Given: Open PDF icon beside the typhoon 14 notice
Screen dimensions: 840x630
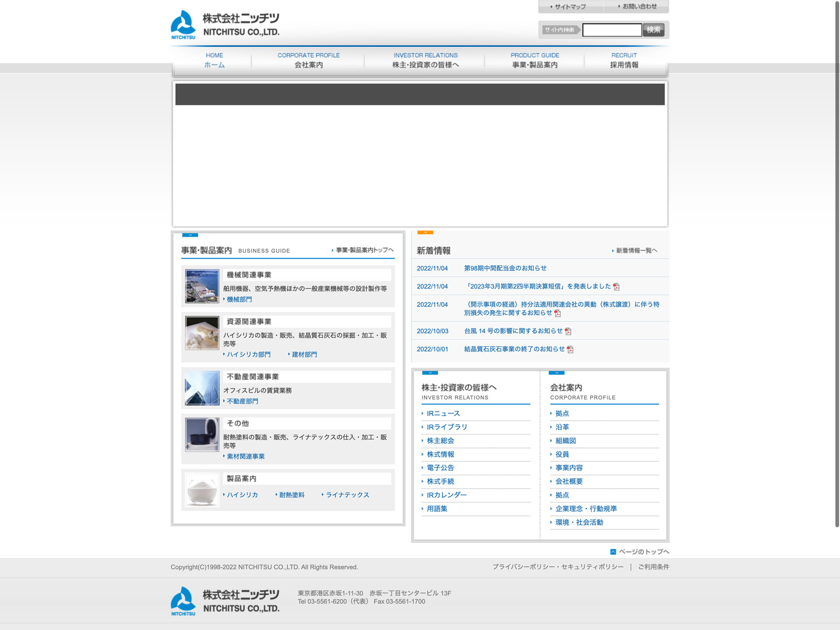Looking at the screenshot, I should coord(568,331).
